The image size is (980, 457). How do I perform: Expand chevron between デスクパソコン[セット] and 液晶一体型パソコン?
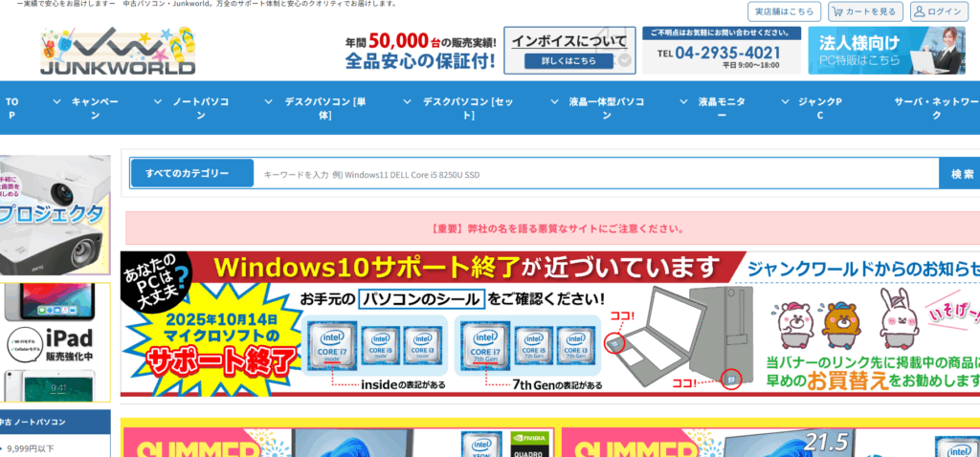tap(554, 101)
